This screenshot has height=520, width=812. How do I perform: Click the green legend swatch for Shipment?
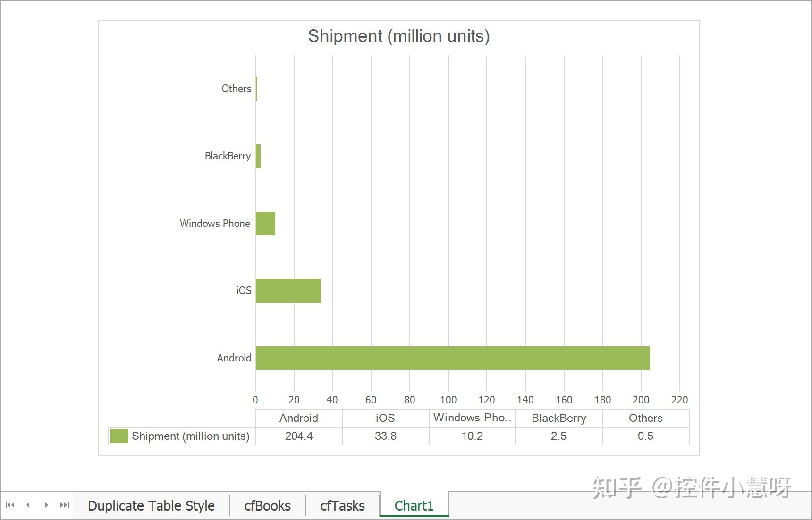[x=119, y=436]
